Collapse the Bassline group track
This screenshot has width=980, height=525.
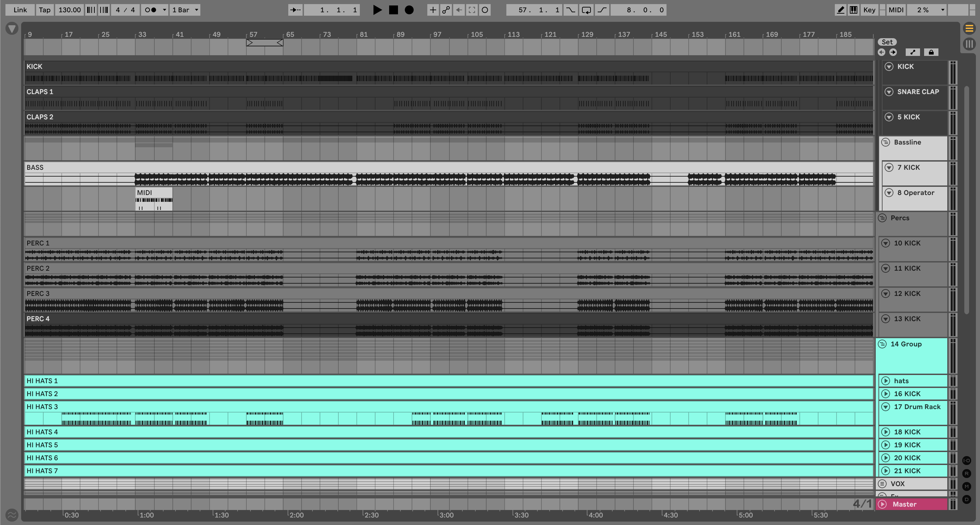(x=886, y=142)
